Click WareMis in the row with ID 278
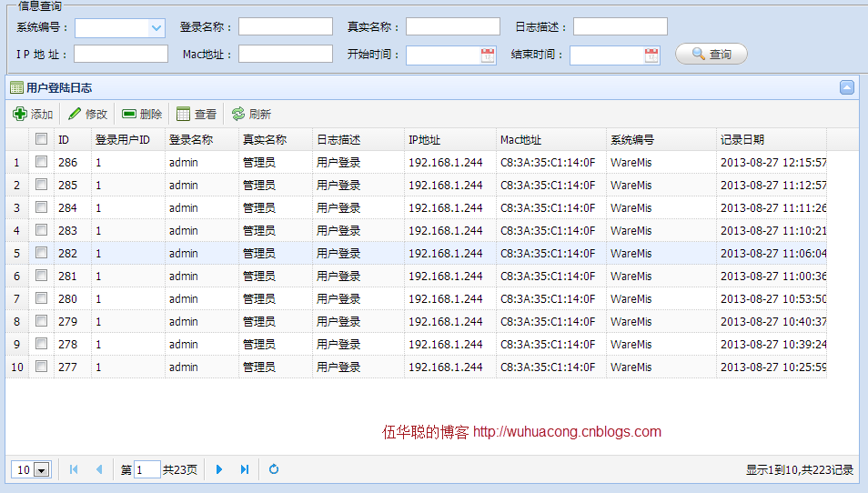Image resolution: width=868 pixels, height=493 pixels. tap(631, 344)
